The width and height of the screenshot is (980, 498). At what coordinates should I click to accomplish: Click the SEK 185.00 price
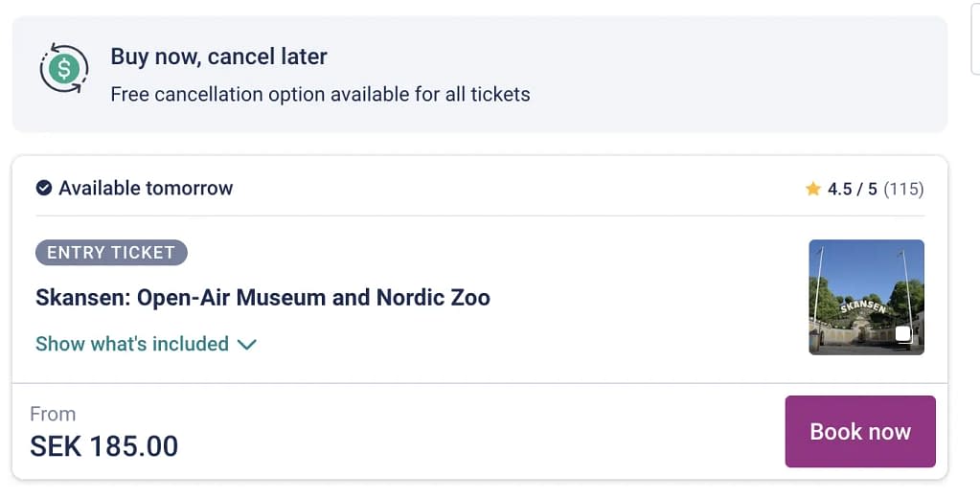[103, 446]
